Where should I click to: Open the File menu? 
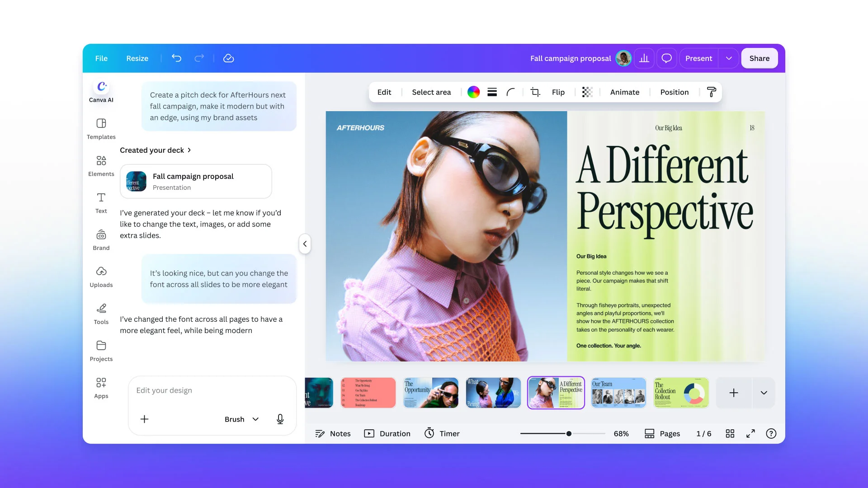coord(101,58)
